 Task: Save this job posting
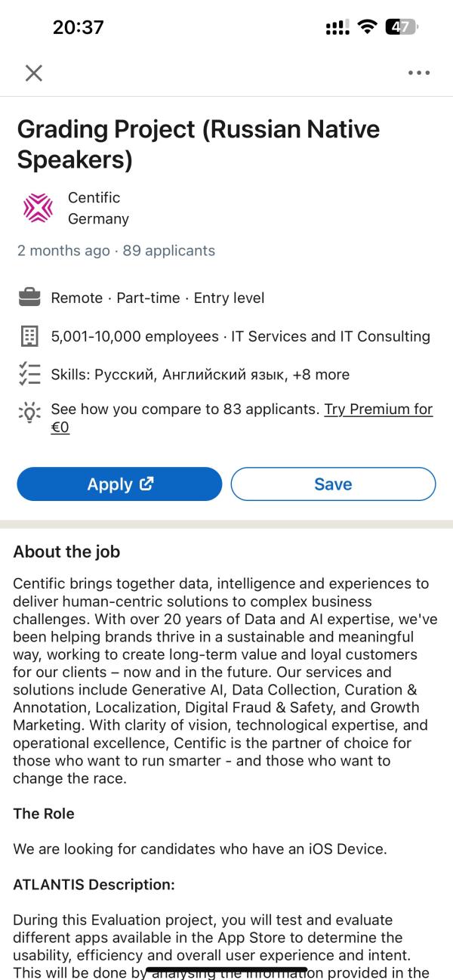(x=333, y=484)
